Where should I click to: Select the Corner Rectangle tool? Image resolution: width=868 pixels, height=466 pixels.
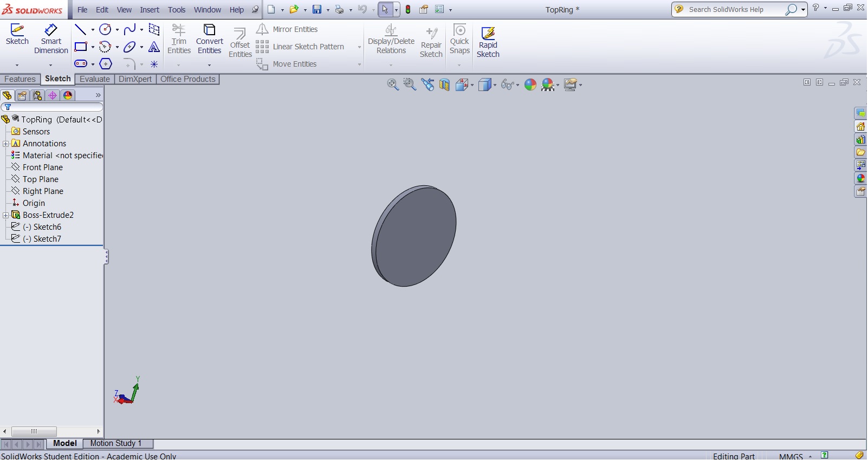point(81,47)
